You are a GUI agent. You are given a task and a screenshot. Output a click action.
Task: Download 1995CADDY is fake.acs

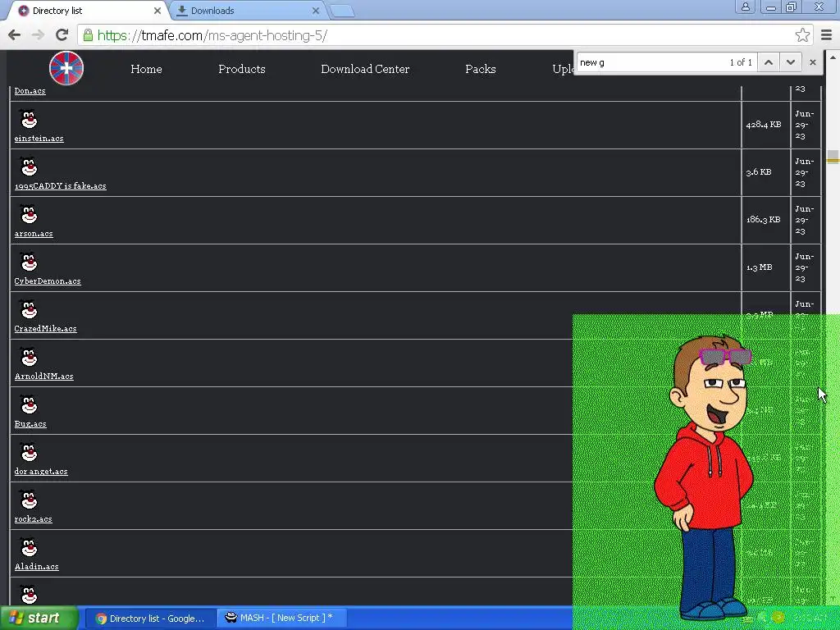tap(61, 186)
